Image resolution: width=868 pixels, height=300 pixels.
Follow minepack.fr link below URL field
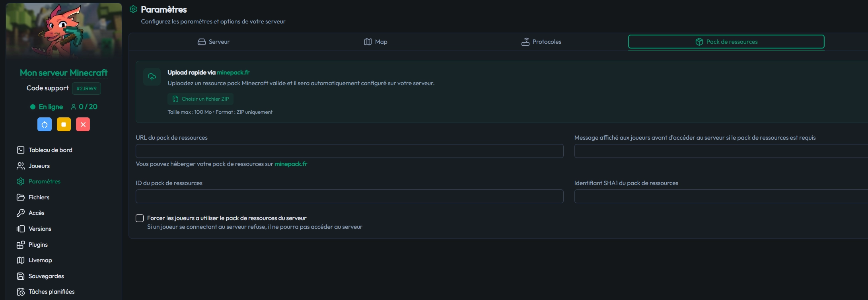(x=291, y=164)
